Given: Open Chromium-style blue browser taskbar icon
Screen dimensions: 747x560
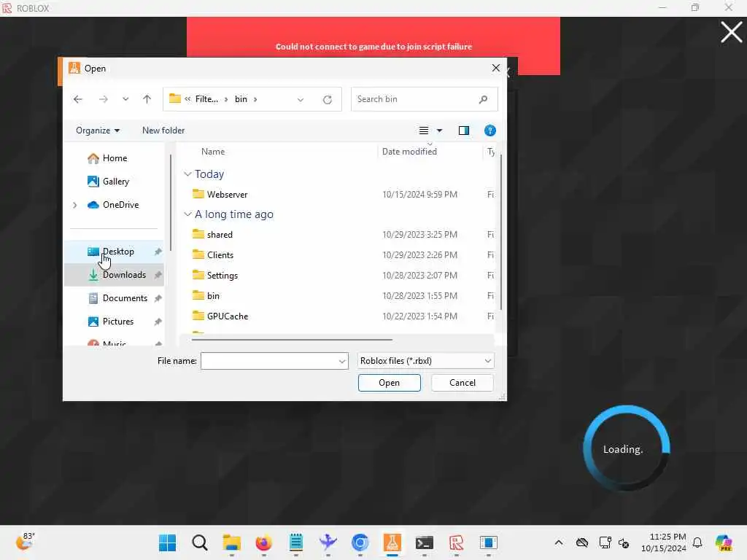Looking at the screenshot, I should (x=360, y=542).
